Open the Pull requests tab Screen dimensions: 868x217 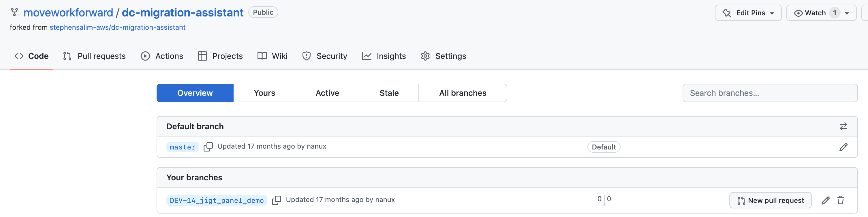pyautogui.click(x=94, y=56)
